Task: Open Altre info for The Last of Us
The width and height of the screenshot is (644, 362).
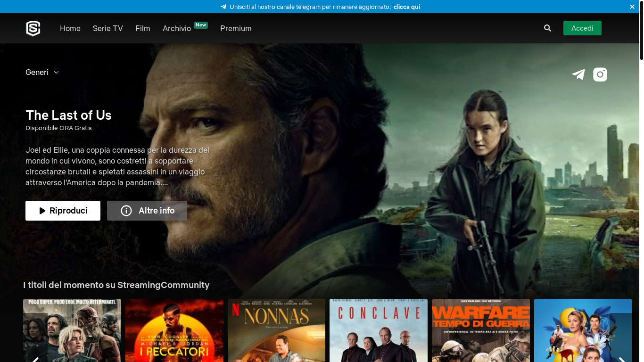Action: 147,211
